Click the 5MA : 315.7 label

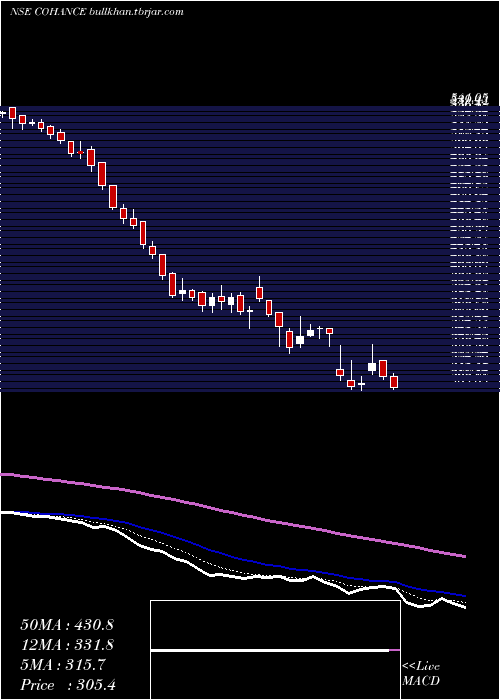tap(63, 665)
